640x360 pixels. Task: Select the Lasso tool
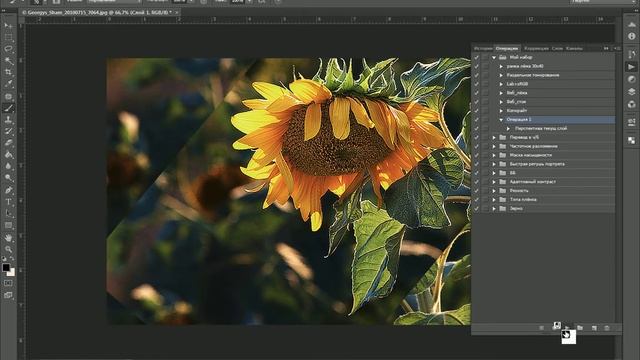8,49
